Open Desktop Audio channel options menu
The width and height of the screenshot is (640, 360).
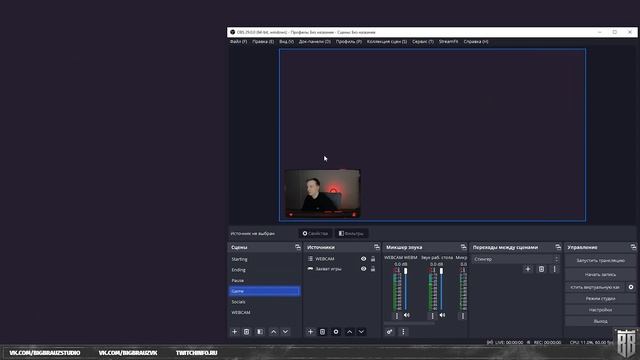[433, 316]
